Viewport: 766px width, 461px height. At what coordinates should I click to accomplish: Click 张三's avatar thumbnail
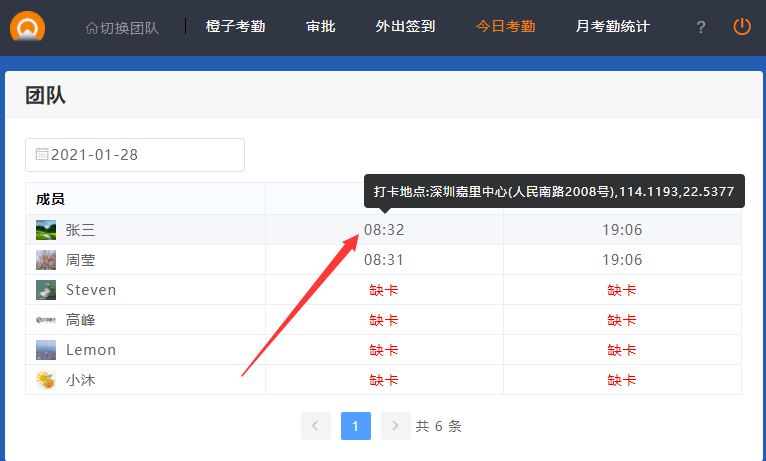click(46, 230)
